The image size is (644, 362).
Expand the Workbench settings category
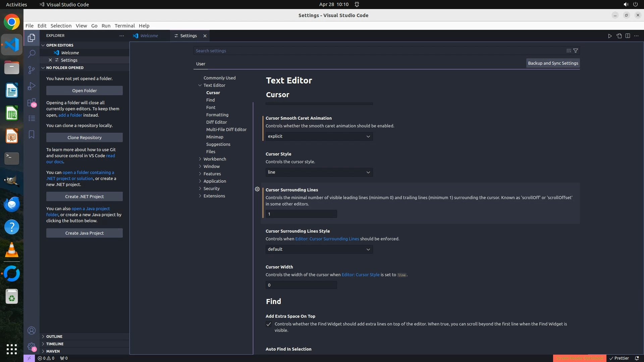click(x=215, y=159)
